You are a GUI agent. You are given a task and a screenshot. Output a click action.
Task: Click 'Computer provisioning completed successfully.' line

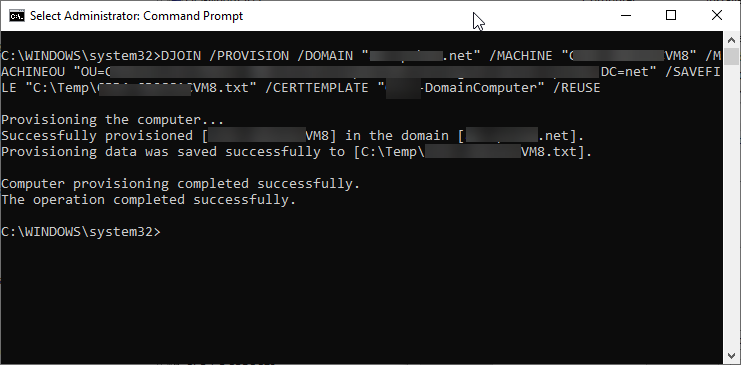(181, 183)
